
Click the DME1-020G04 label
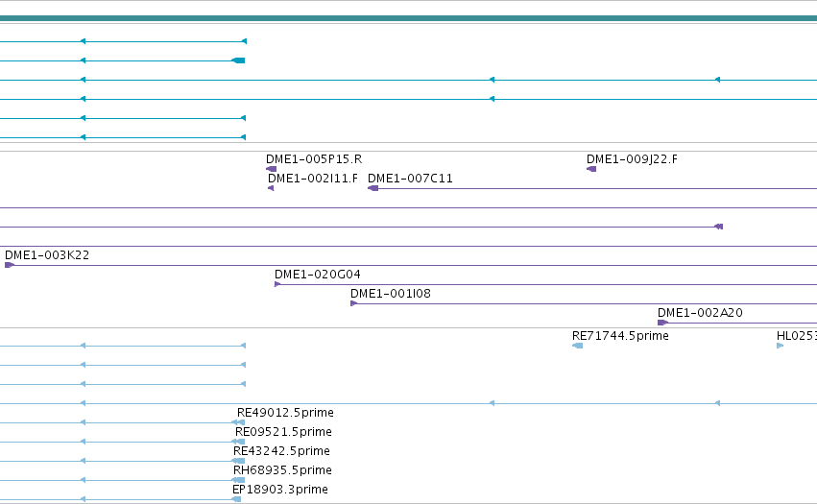point(318,275)
